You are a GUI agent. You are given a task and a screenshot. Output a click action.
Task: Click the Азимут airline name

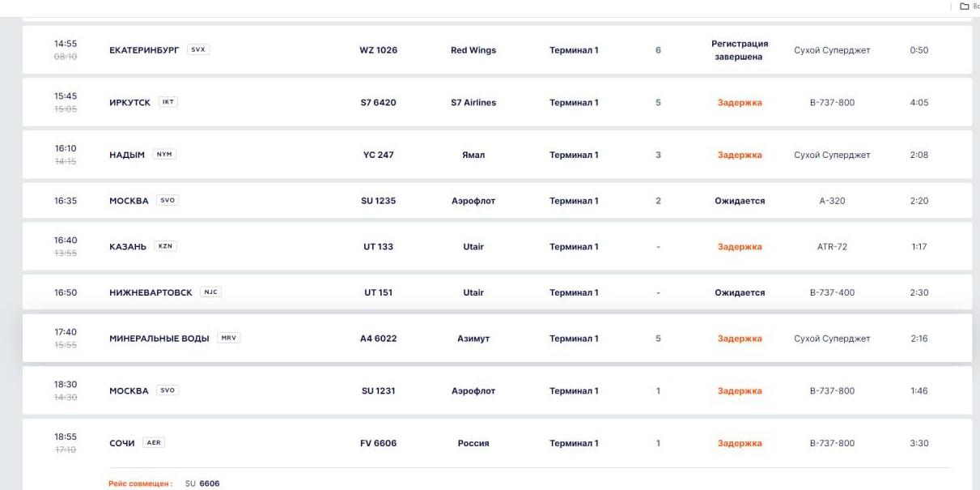click(473, 339)
